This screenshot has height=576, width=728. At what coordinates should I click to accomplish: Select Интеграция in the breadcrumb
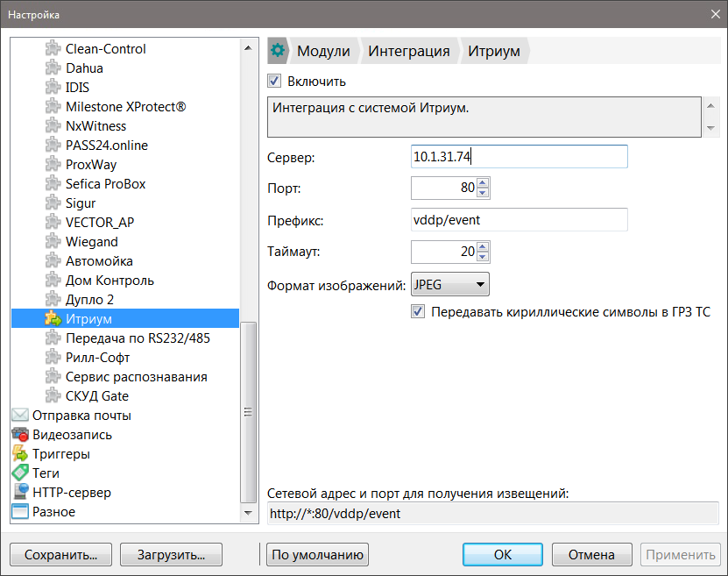408,51
